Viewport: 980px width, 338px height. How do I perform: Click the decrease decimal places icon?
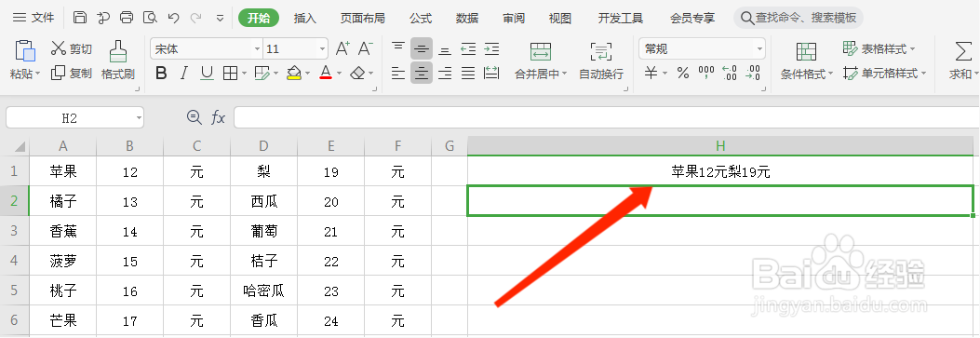(x=753, y=74)
